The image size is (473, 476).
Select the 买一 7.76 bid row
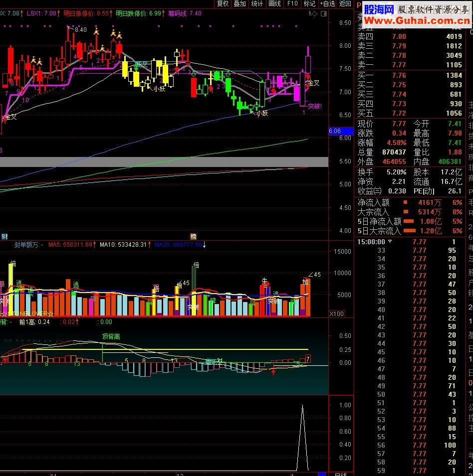(x=410, y=75)
